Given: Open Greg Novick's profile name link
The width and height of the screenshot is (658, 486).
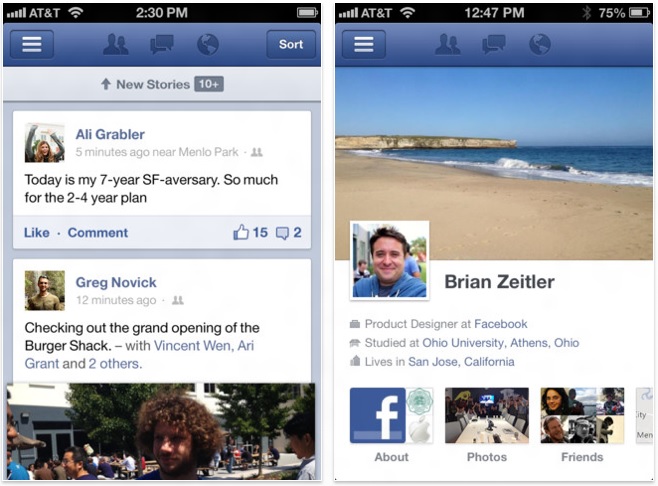Looking at the screenshot, I should 116,282.
